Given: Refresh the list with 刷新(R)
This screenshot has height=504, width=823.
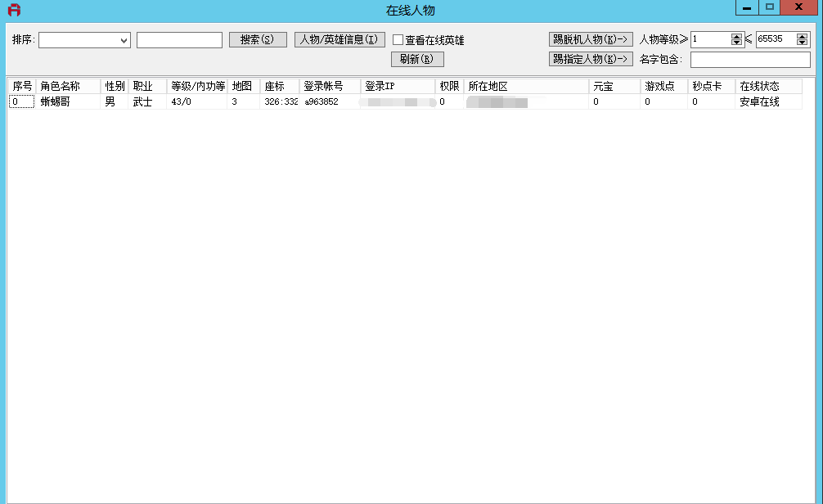Looking at the screenshot, I should [417, 59].
